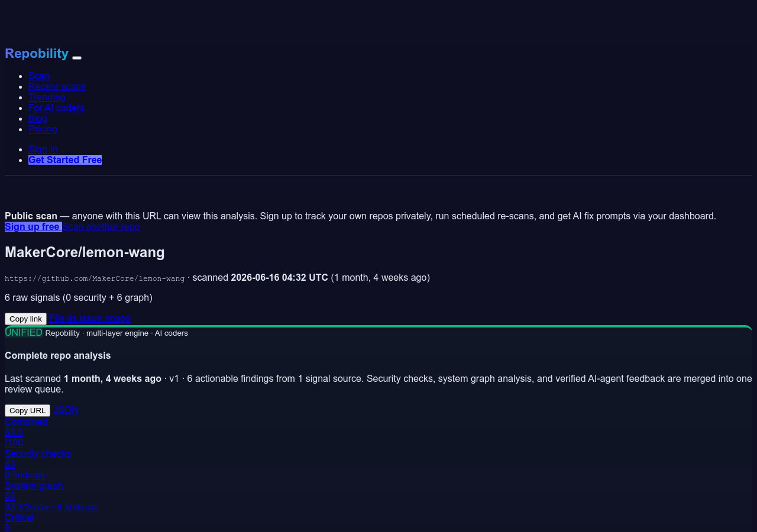
Task: Click the Copy URL button
Action: (x=27, y=410)
